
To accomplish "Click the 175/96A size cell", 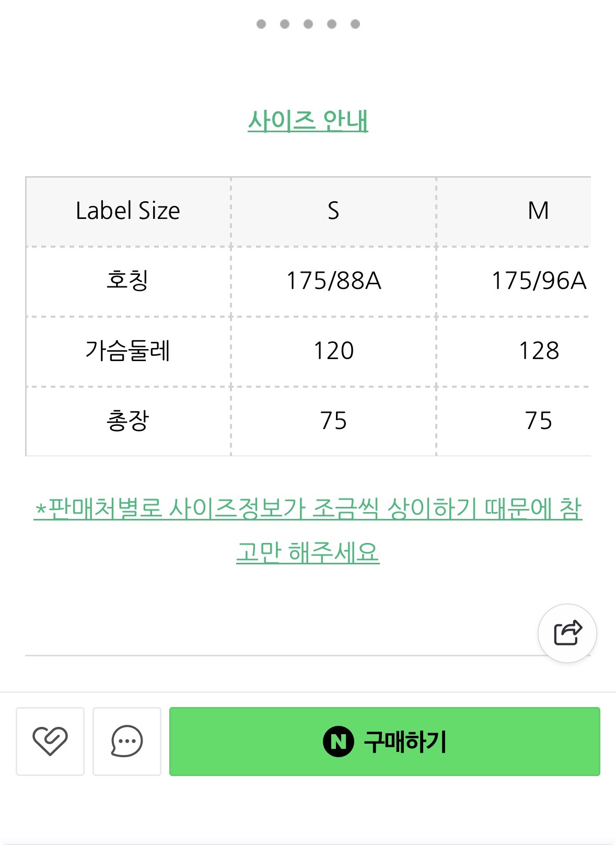I will pos(539,281).
